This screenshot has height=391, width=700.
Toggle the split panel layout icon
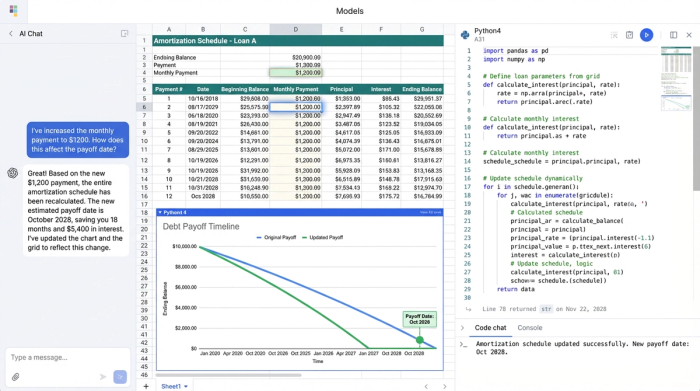point(673,35)
